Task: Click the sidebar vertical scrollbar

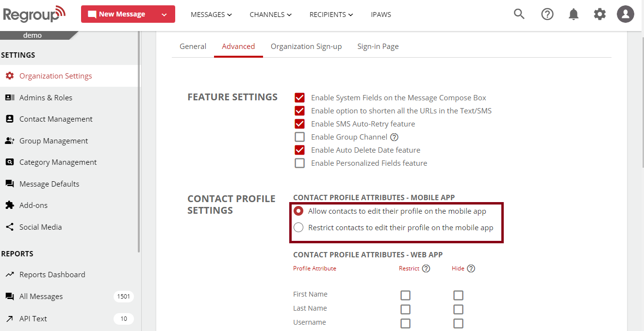Action: 139,145
